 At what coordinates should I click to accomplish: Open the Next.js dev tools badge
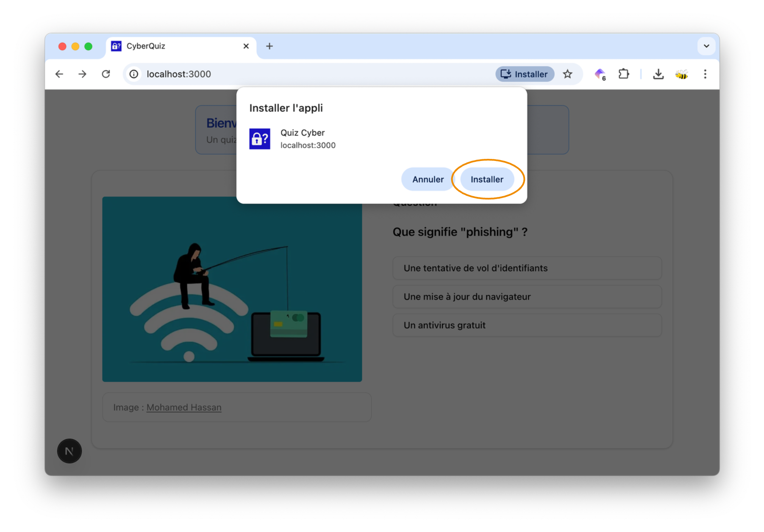tap(69, 451)
